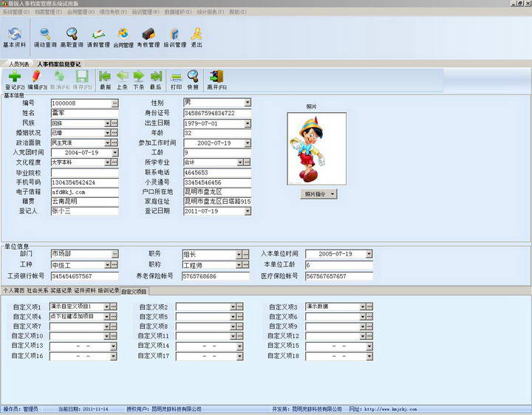Image resolution: width=532 pixels, height=415 pixels.
Task: Click the 手机号码 input field
Action: pos(84,182)
